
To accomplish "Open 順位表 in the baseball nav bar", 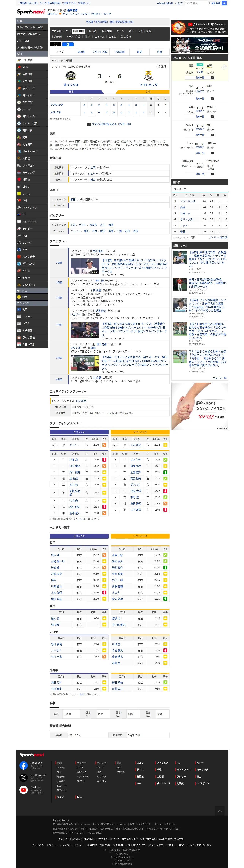I will coord(93,31).
